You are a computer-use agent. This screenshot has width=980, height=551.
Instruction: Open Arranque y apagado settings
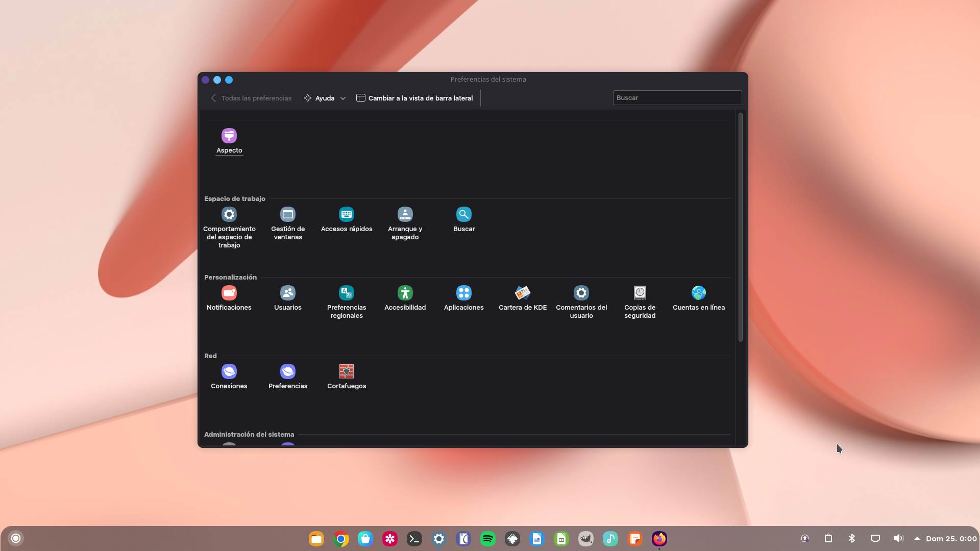[405, 224]
